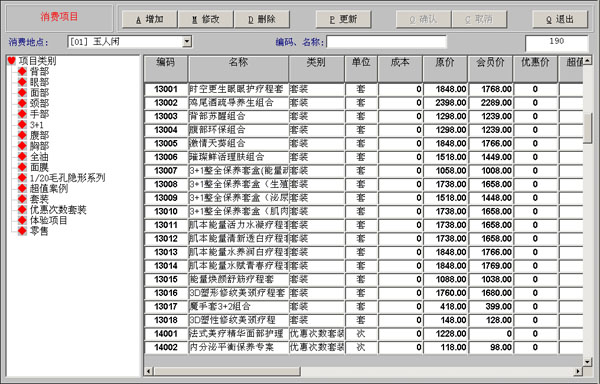
Task: Select the 套装 category in the tree
Action: (x=39, y=199)
